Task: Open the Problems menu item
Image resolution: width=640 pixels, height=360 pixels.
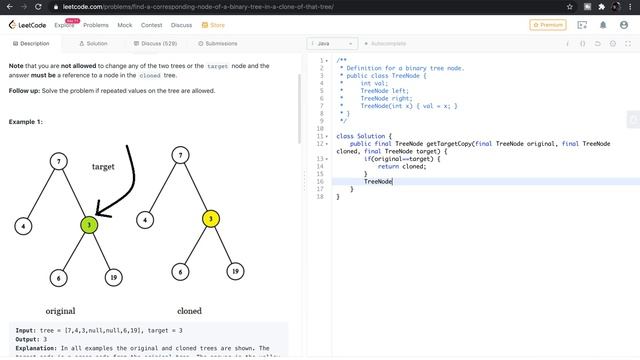Action: click(x=96, y=25)
